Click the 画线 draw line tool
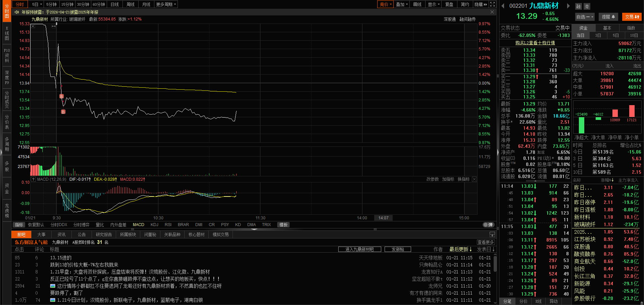Image resolution: width=644 pixels, height=305 pixels. (x=417, y=4)
